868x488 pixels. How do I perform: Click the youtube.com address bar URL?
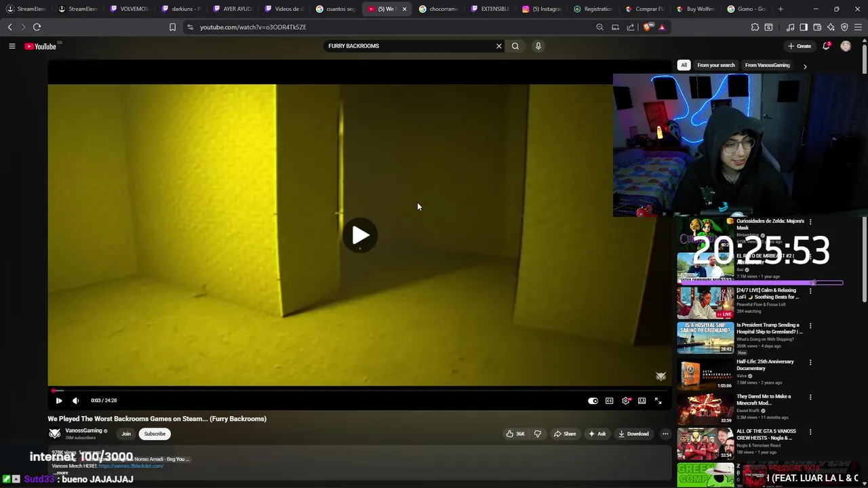(x=253, y=27)
